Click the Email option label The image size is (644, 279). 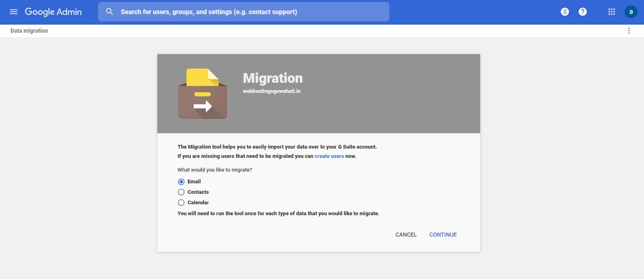click(x=194, y=182)
